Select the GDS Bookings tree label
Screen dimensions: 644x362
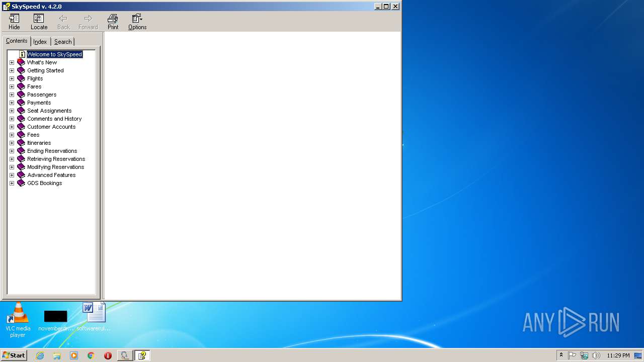[45, 183]
